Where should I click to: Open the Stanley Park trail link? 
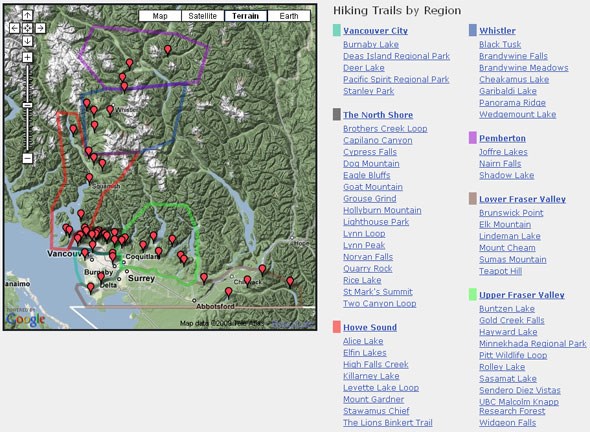click(369, 91)
